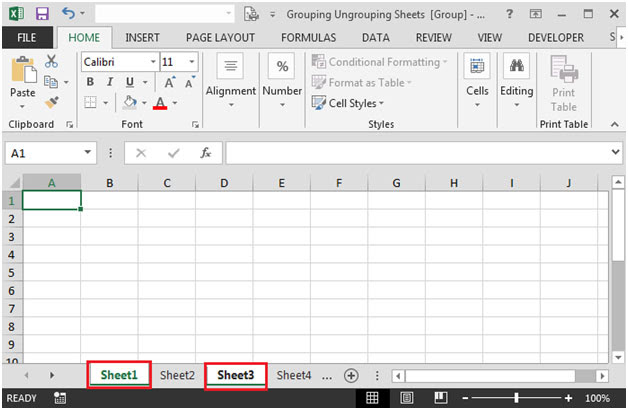
Task: Open the Font Color dropdown arrow
Action: tap(175, 103)
